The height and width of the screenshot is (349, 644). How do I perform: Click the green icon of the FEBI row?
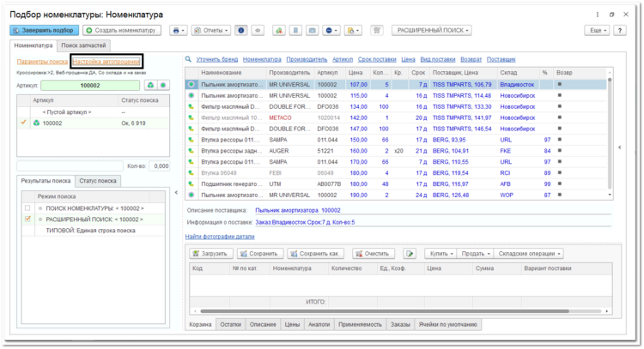pyautogui.click(x=191, y=173)
